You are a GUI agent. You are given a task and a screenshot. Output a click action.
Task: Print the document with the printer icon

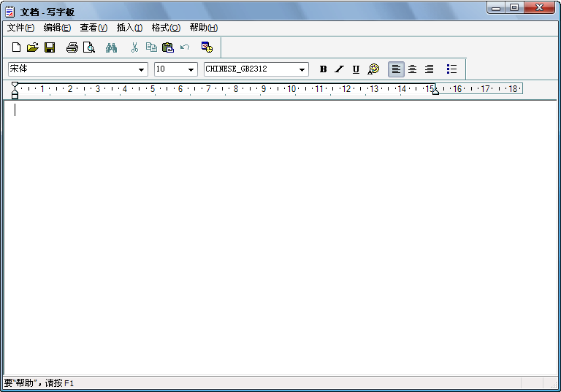pyautogui.click(x=72, y=47)
